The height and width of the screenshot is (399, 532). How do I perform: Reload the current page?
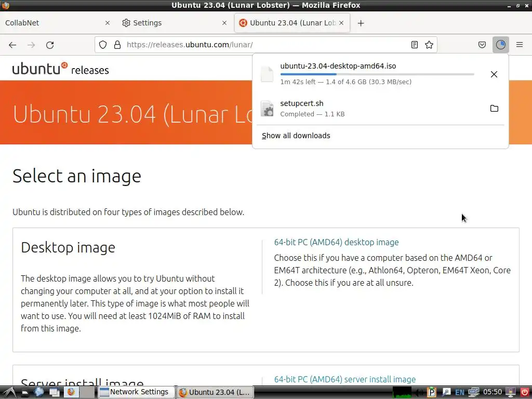point(50,45)
